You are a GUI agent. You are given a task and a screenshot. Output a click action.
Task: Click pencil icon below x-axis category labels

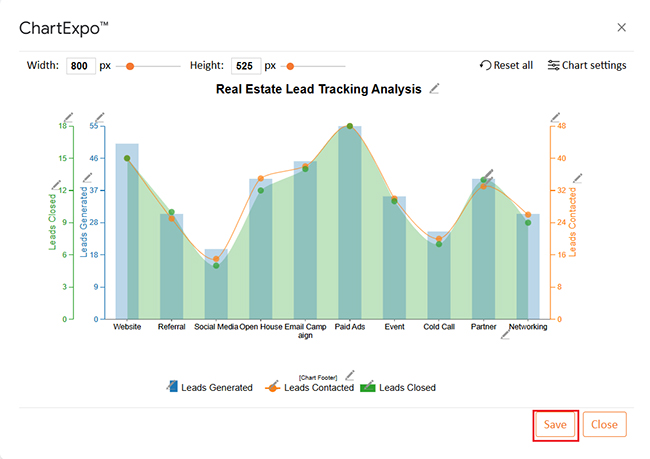tap(505, 335)
